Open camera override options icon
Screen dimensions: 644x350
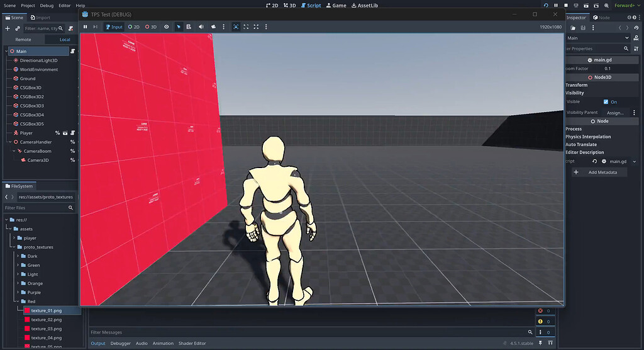click(214, 26)
